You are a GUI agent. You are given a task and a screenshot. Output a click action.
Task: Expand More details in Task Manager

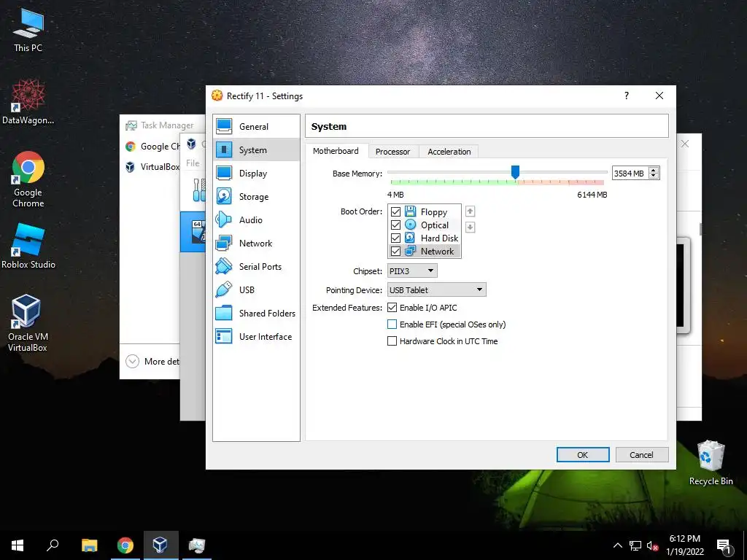(x=132, y=362)
